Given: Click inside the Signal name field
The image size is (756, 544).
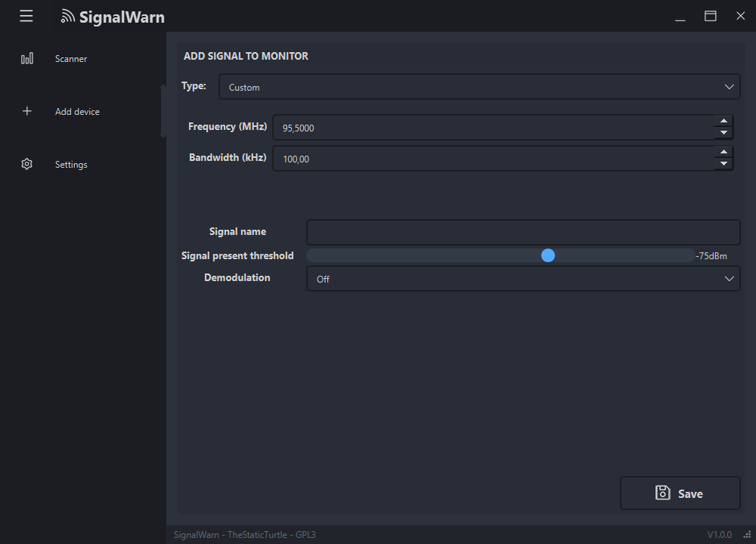Looking at the screenshot, I should pyautogui.click(x=523, y=231).
